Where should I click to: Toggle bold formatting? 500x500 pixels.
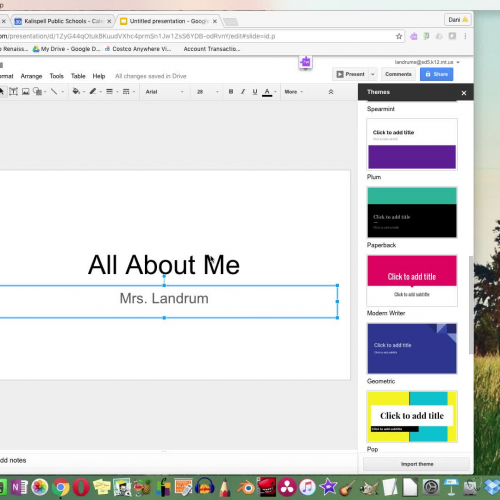[231, 92]
